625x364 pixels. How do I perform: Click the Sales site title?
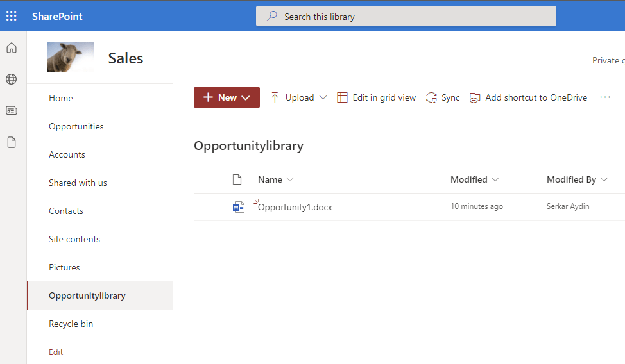(x=126, y=58)
